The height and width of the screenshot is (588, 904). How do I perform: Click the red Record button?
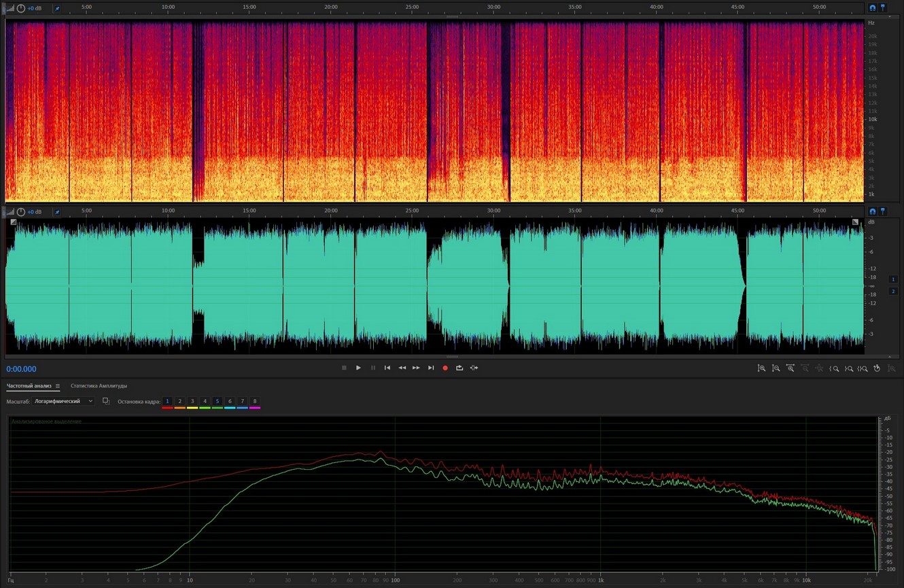445,368
